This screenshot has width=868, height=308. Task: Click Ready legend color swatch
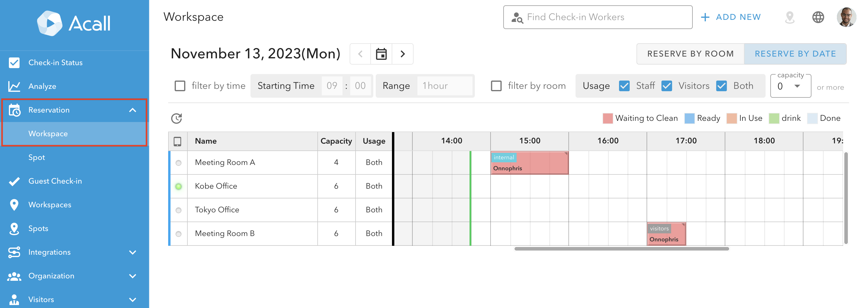689,119
